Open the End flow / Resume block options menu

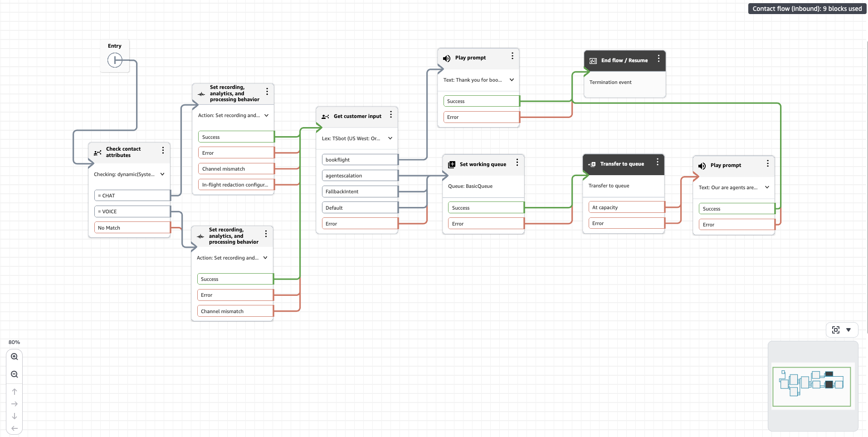click(x=658, y=59)
